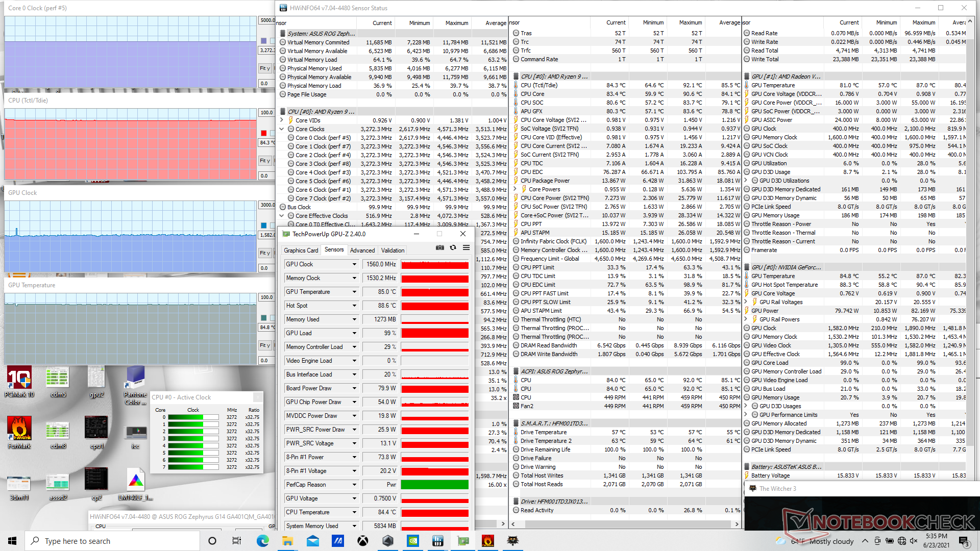Expand the GPU Rail Voltages row

click(x=746, y=302)
